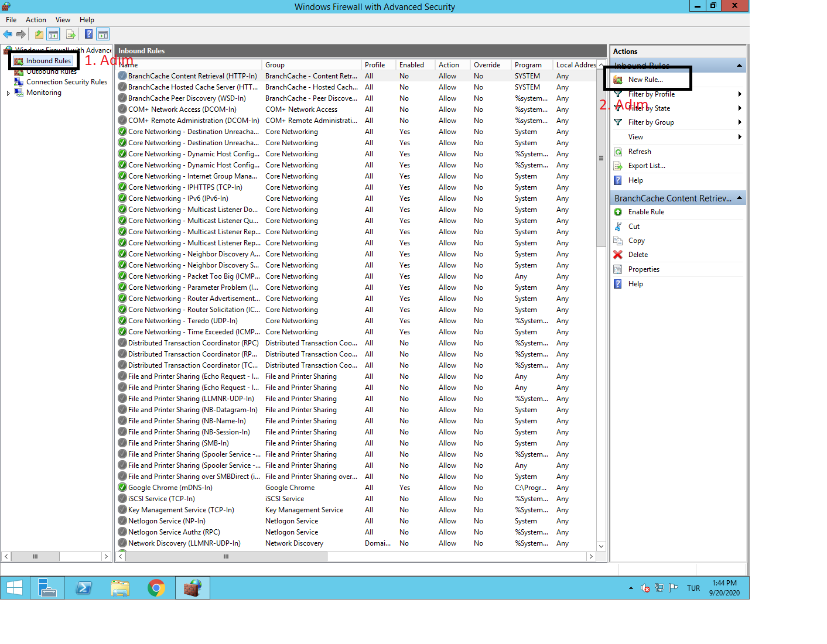Click the rules list vertical scrollbar thumb
The image size is (827, 644).
pyautogui.click(x=601, y=158)
